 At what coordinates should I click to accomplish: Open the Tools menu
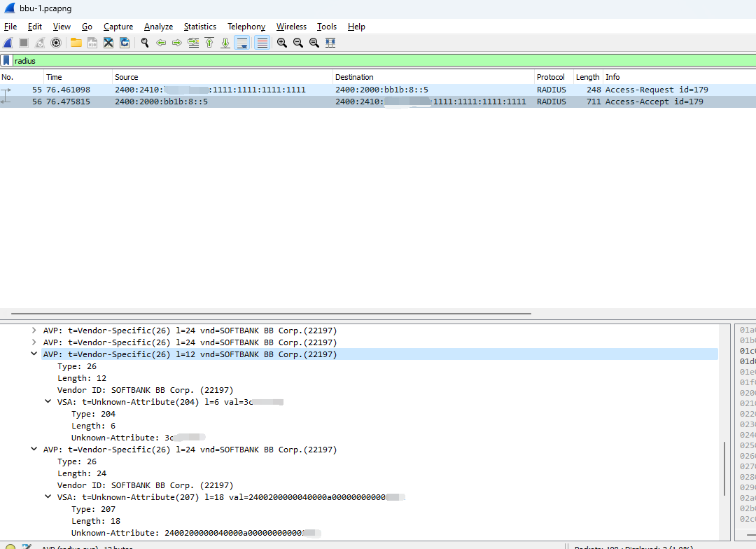point(326,27)
